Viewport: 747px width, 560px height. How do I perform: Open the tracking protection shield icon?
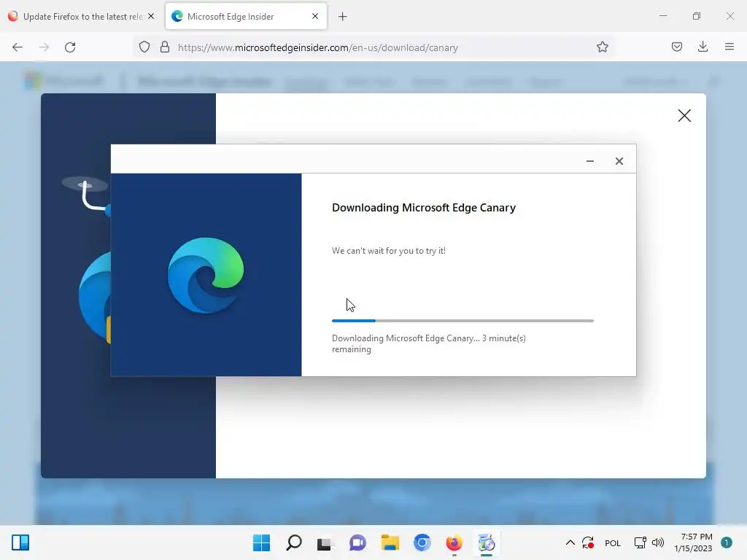pos(144,47)
